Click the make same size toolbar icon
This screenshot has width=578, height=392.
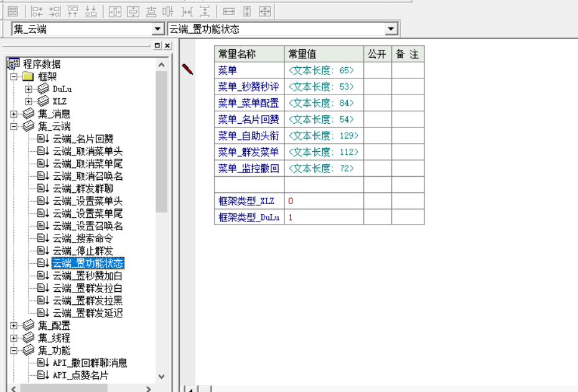[264, 11]
